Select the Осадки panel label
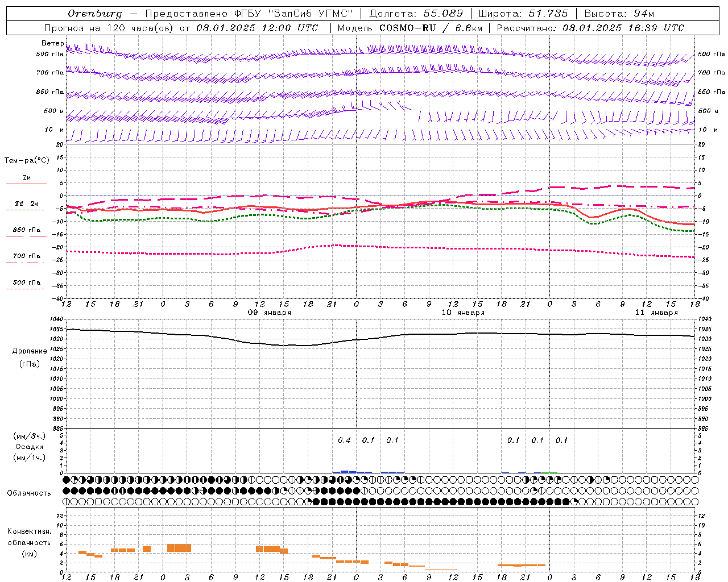Viewport: 728px width, 582px height. pos(30,447)
